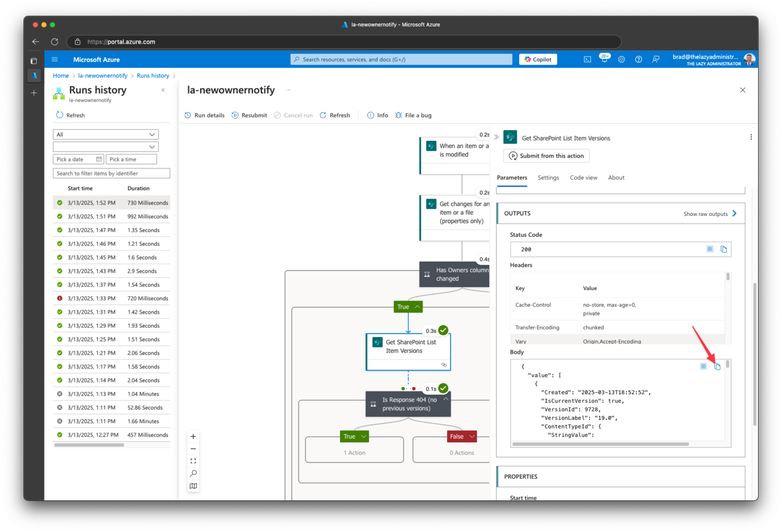Image resolution: width=782 pixels, height=532 pixels.
Task: Select the failed run at 1:33 PM
Action: pos(111,298)
